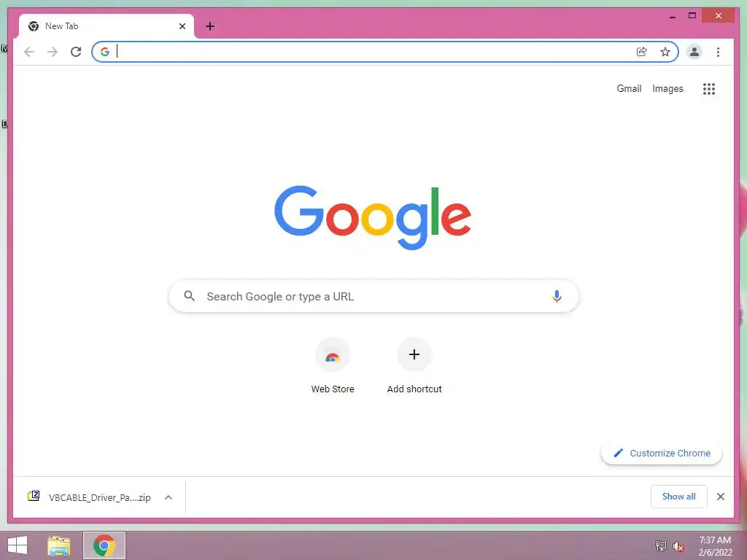Screen dimensions: 747x560
Task: Select the New Tab tab
Action: 107,26
